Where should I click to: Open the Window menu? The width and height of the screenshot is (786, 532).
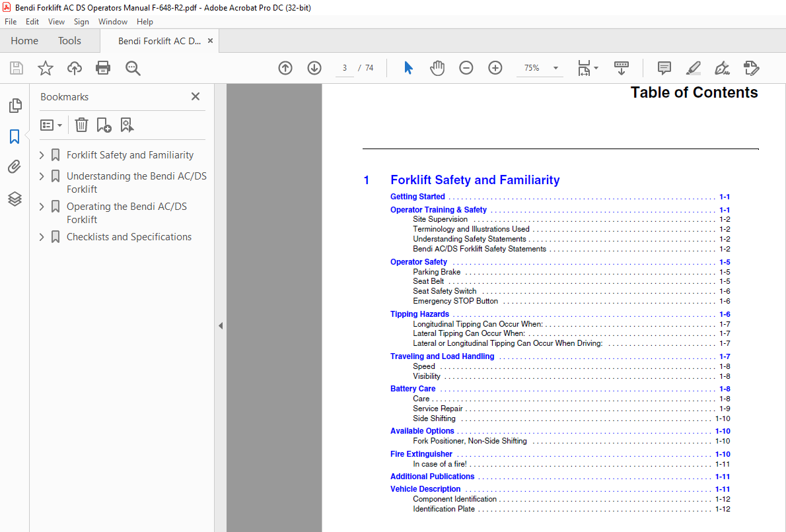113,22
